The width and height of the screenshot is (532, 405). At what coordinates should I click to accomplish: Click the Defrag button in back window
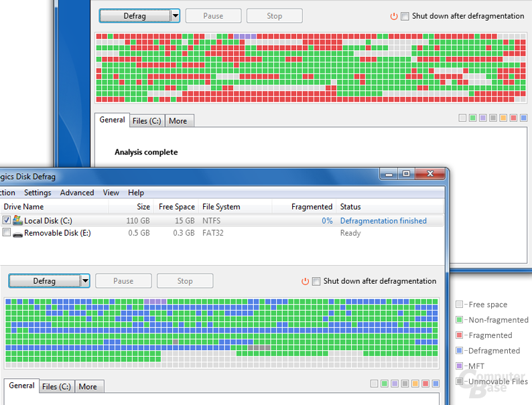click(135, 15)
